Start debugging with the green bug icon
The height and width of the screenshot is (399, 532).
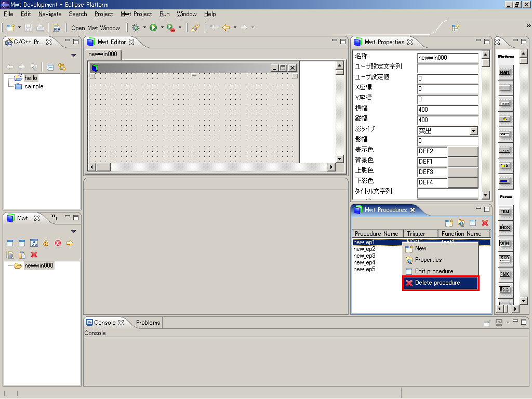[136, 28]
